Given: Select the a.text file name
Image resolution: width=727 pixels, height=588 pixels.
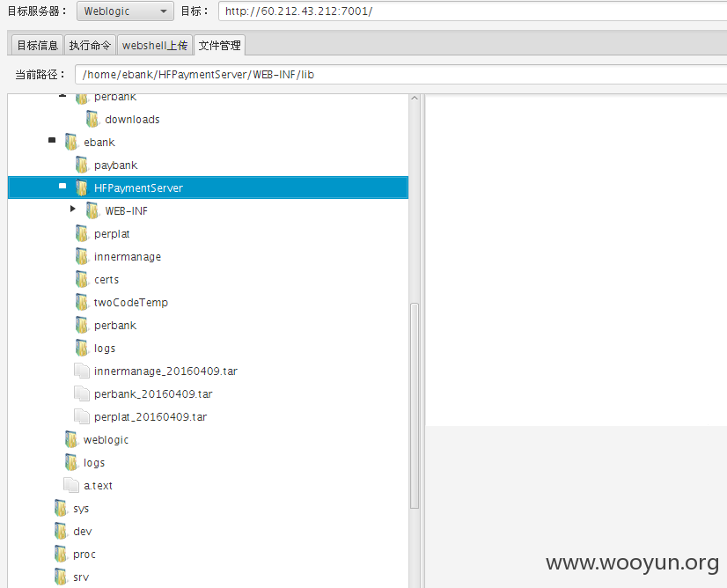Looking at the screenshot, I should coord(98,486).
